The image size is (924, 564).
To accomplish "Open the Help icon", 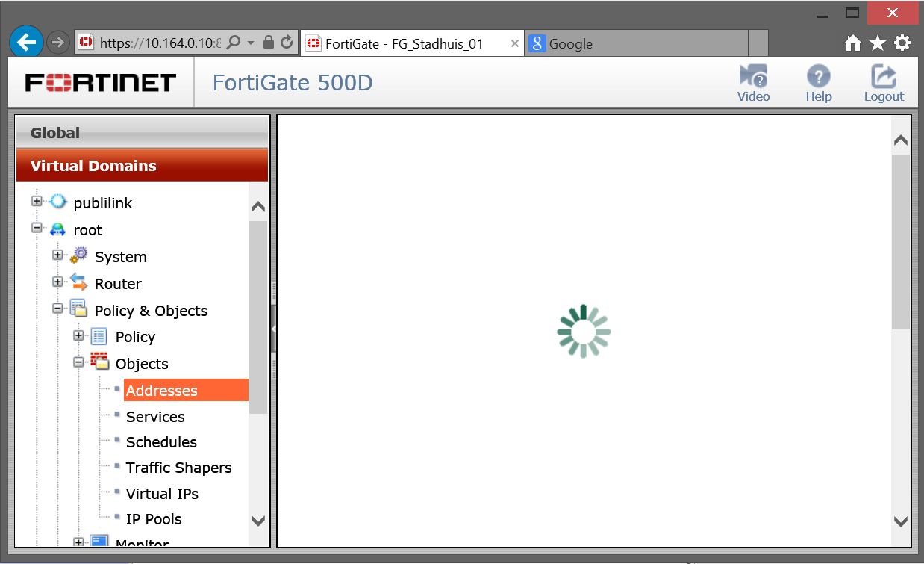I will [x=819, y=83].
